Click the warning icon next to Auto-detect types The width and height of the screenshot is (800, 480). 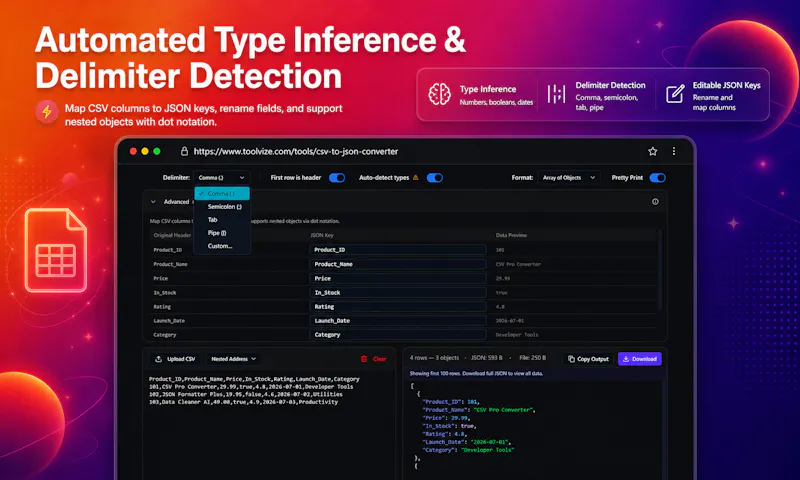tap(415, 178)
